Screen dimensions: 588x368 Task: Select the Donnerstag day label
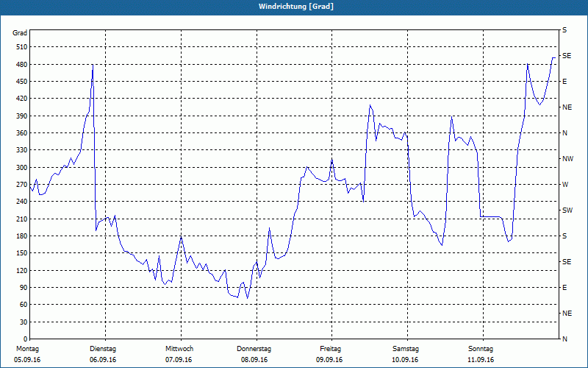click(254, 349)
